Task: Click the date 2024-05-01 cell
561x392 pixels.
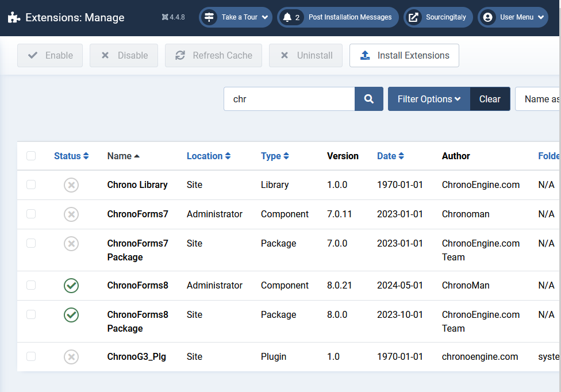Action: tap(400, 286)
